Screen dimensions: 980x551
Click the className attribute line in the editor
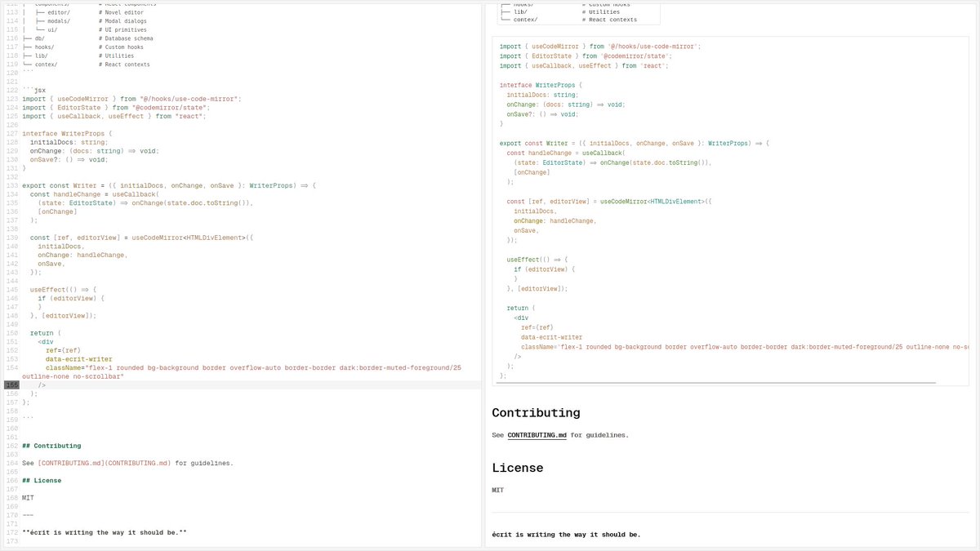242,371
